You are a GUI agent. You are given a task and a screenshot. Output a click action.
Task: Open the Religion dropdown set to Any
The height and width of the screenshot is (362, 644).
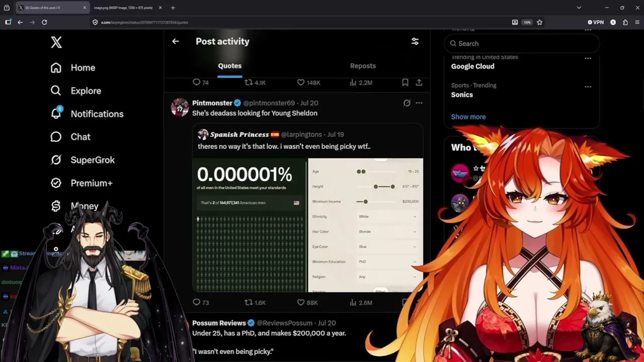[x=387, y=277]
